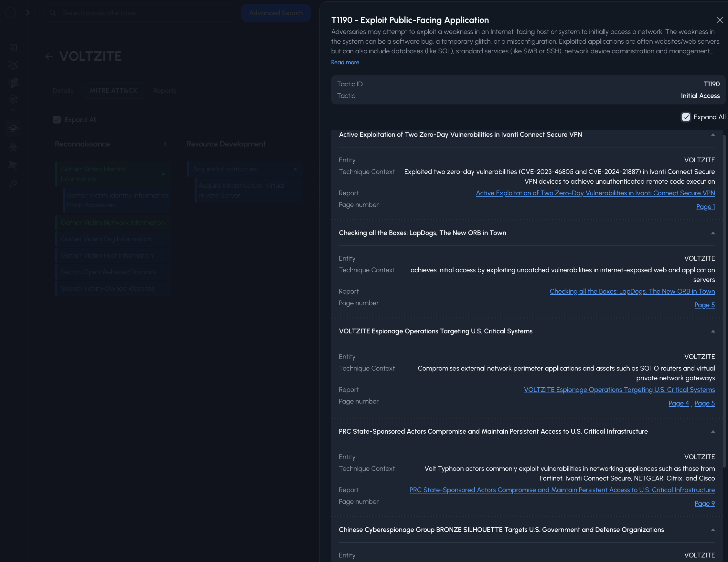Viewport: 728px width, 562px height.
Task: Collapse the BRONZE SILHOUETTE report section
Action: point(713,530)
